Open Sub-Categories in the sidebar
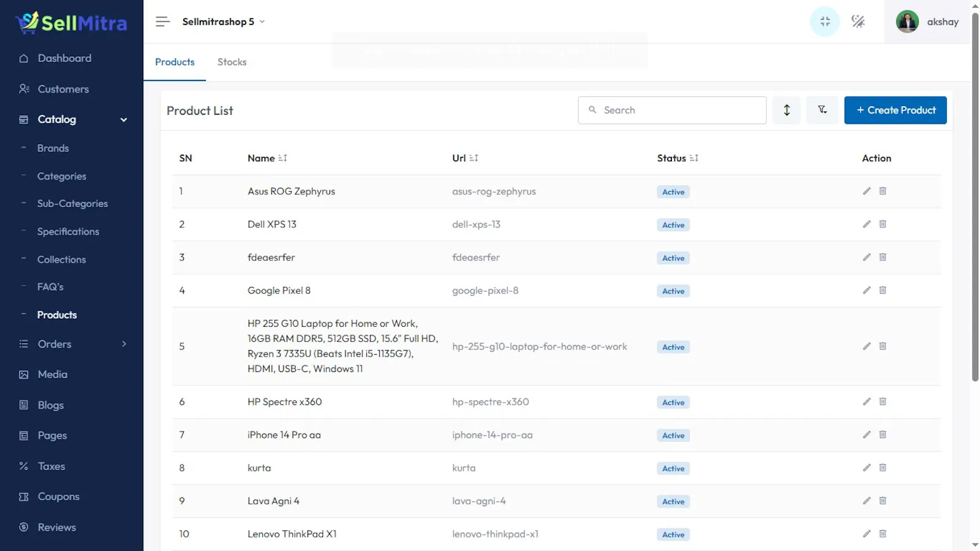The height and width of the screenshot is (551, 980). (72, 203)
